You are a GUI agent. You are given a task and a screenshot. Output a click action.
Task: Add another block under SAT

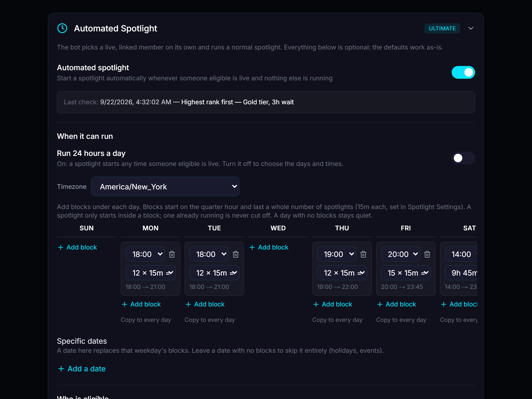(459, 304)
